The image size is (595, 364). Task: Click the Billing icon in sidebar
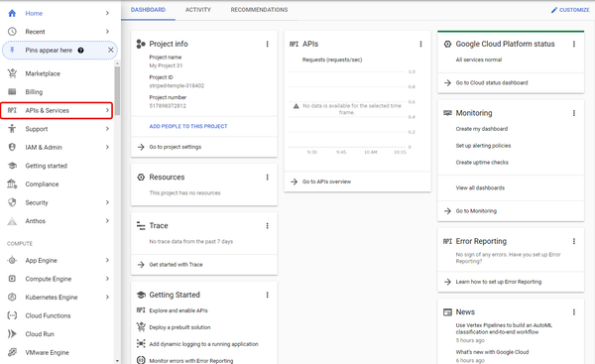coord(12,92)
